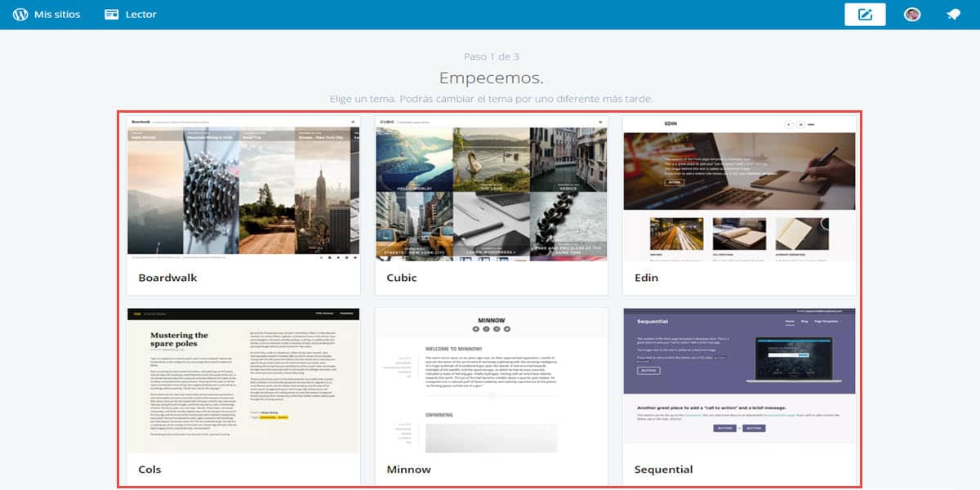Screen dimensions: 980x490
Task: Click the Minnow theme name label
Action: [x=408, y=470]
